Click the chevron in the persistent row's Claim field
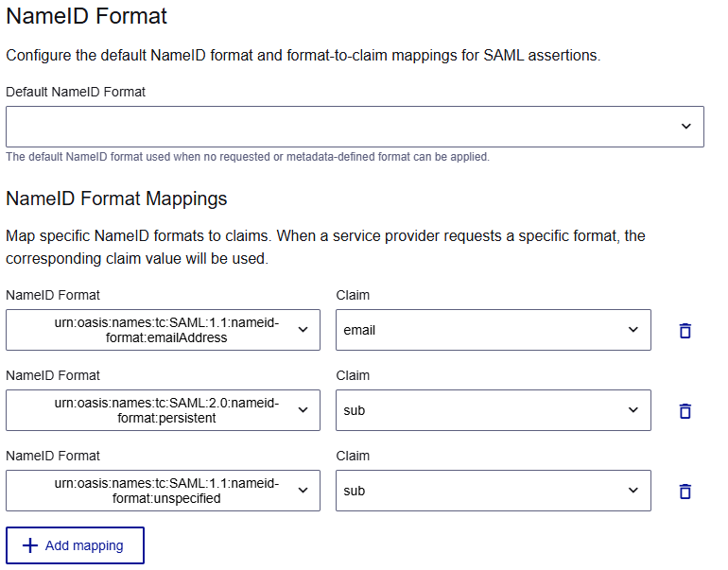 [x=633, y=410]
